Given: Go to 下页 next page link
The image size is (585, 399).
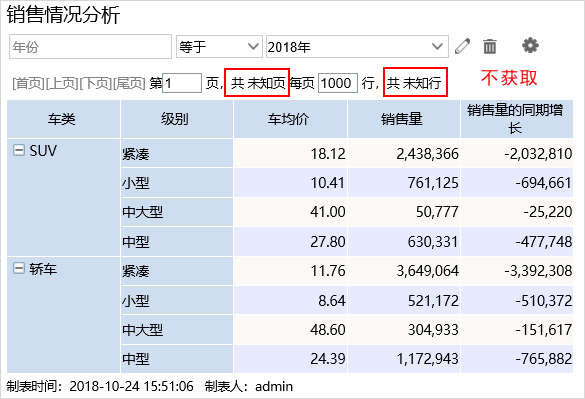Looking at the screenshot, I should click(x=96, y=83).
